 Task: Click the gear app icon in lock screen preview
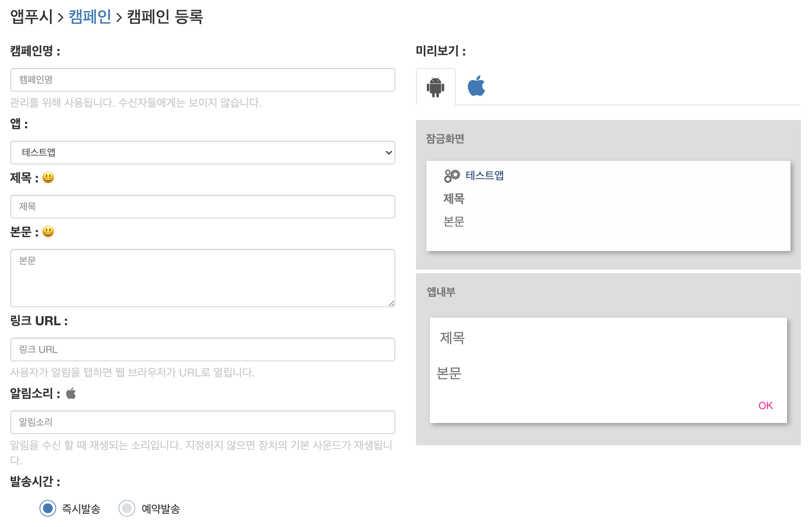pos(451,176)
